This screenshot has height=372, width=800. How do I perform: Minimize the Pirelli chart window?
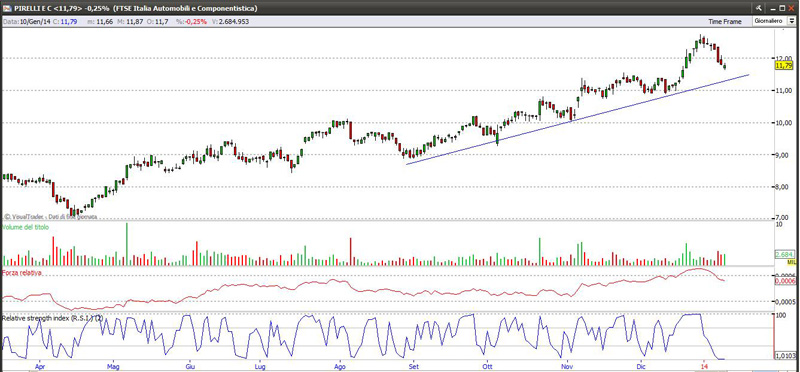click(x=772, y=9)
